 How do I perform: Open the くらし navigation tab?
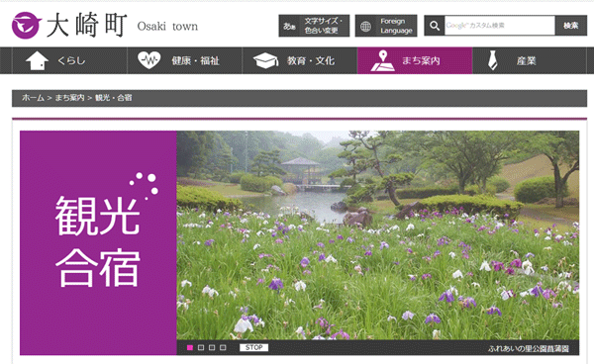coord(69,60)
